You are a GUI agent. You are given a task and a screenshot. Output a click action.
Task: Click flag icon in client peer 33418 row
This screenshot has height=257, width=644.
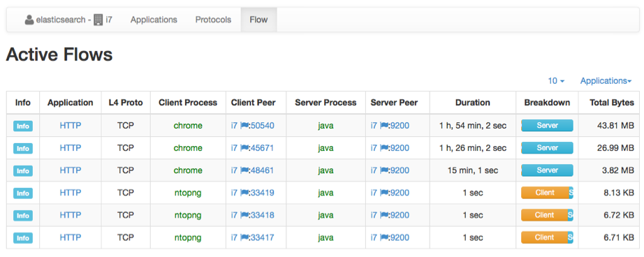(244, 215)
